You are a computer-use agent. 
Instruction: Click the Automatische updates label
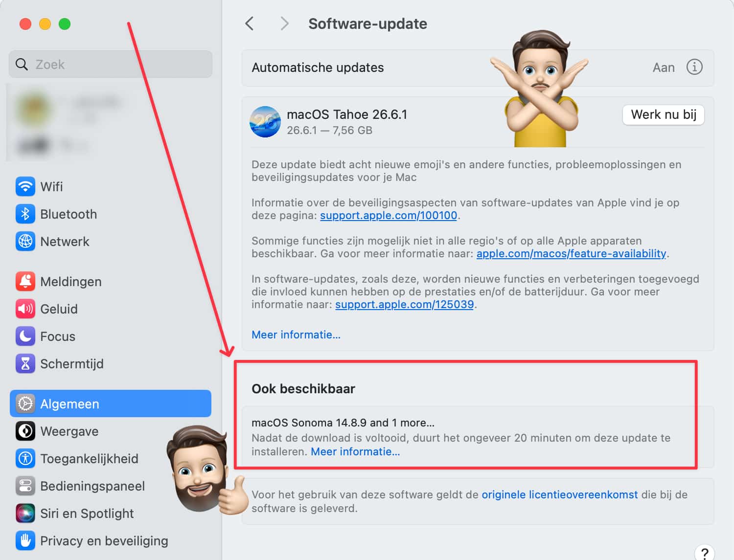[x=318, y=67]
